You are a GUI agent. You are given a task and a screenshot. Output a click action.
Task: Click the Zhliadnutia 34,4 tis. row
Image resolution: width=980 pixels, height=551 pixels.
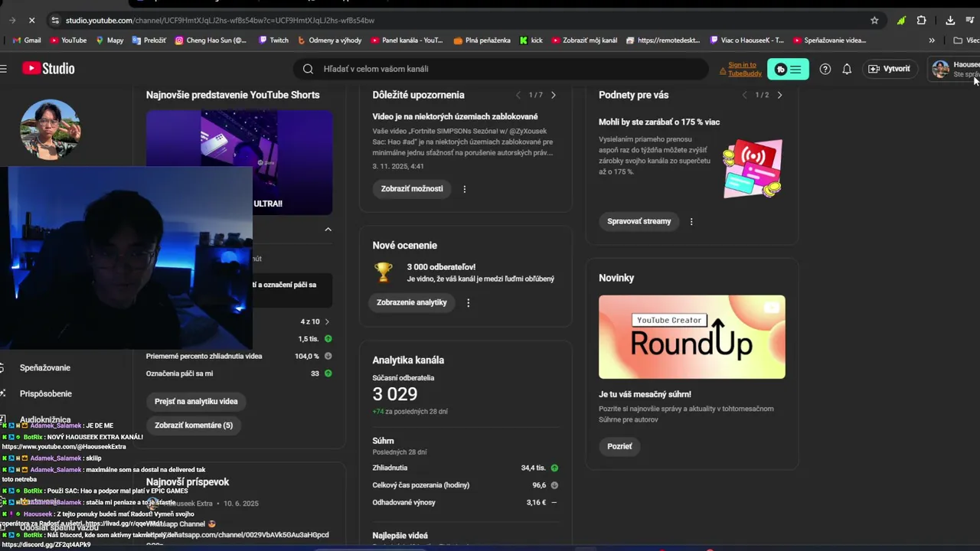click(x=465, y=468)
